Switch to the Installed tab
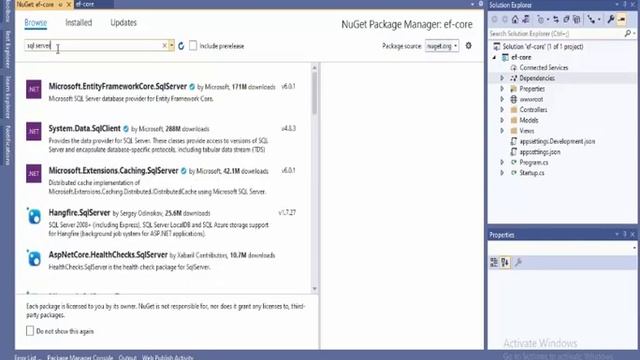Image resolution: width=640 pixels, height=360 pixels. [x=78, y=23]
